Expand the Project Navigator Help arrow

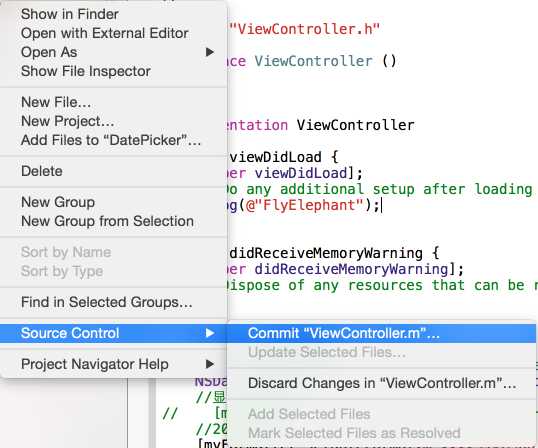tap(209, 364)
